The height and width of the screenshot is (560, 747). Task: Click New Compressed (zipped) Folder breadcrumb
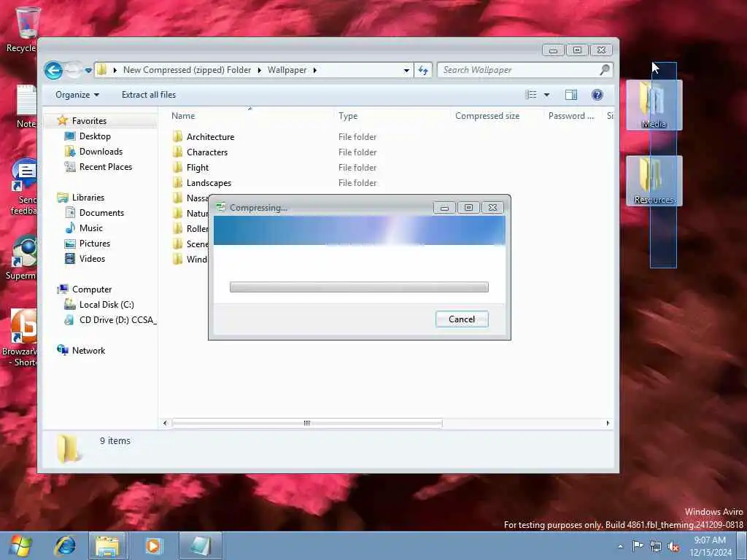[187, 70]
